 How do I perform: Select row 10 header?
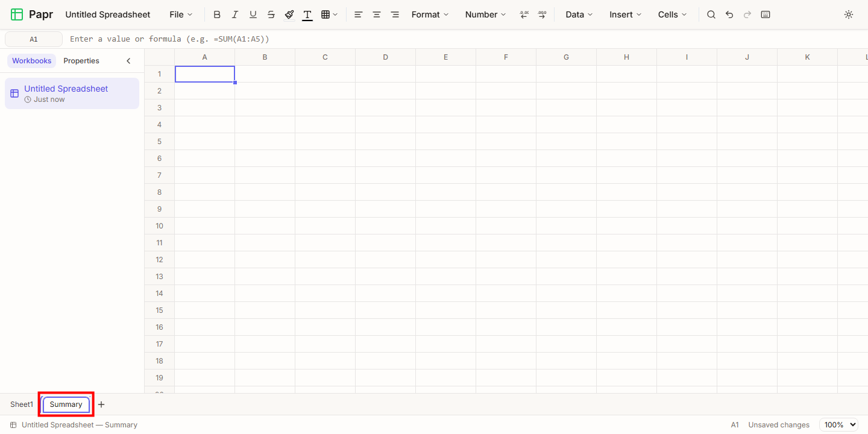[160, 226]
